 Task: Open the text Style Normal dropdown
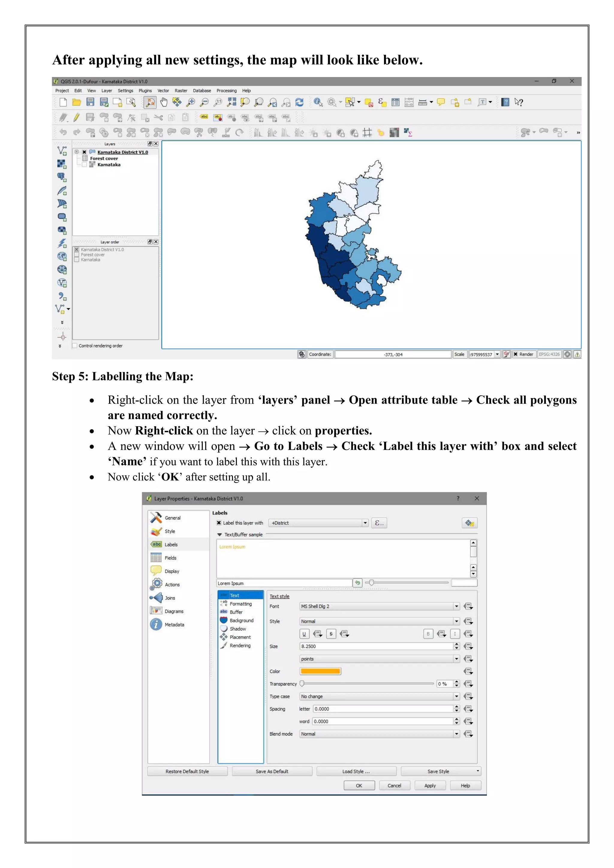[380, 621]
